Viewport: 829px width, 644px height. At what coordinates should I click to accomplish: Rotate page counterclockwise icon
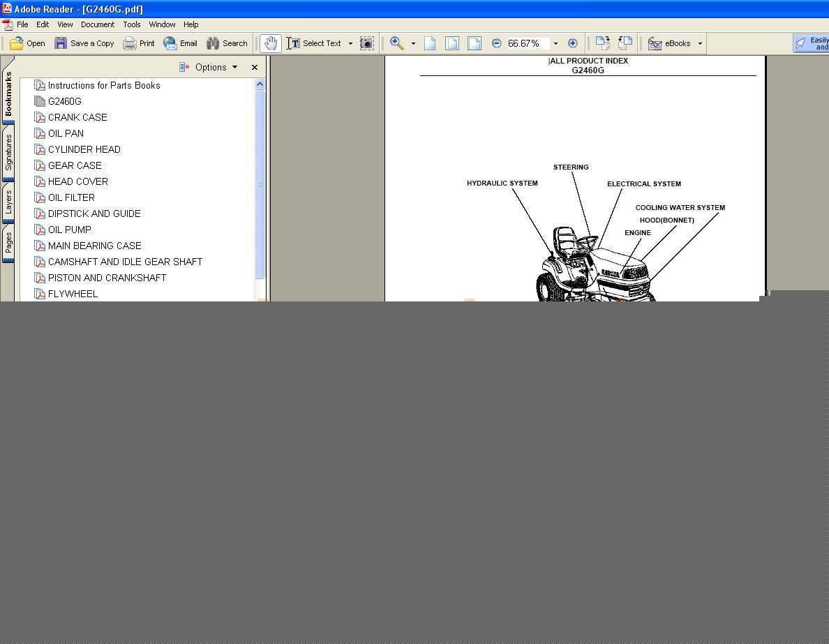[x=625, y=43]
